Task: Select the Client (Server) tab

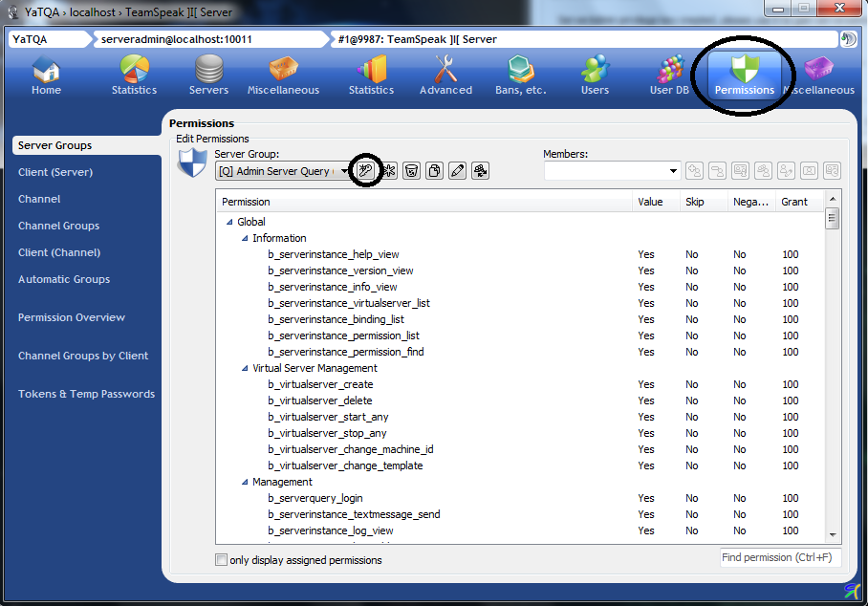Action: click(55, 172)
